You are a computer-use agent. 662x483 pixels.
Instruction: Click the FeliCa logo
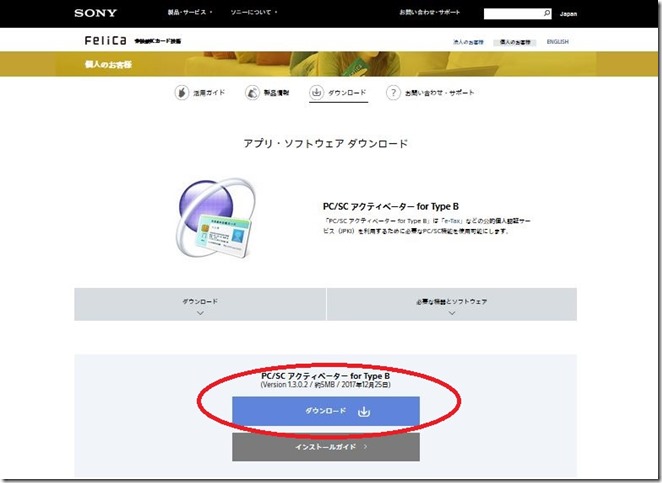tap(105, 41)
